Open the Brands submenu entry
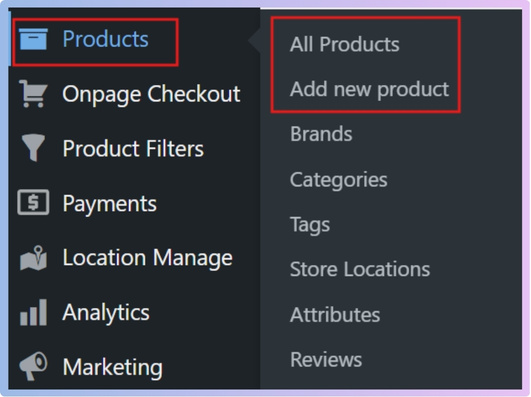Viewport: 531px width, 397px height. (321, 134)
